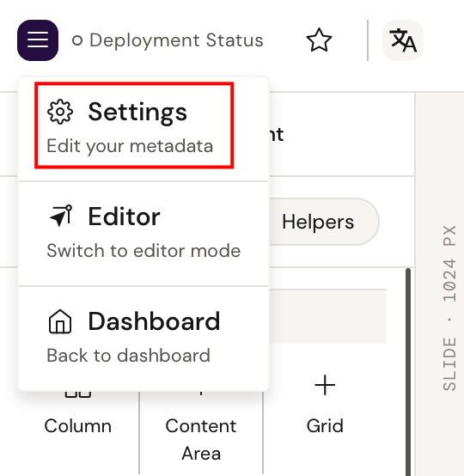Click the 'Switch to editor mode' description
The image size is (464, 476).
pos(143,251)
